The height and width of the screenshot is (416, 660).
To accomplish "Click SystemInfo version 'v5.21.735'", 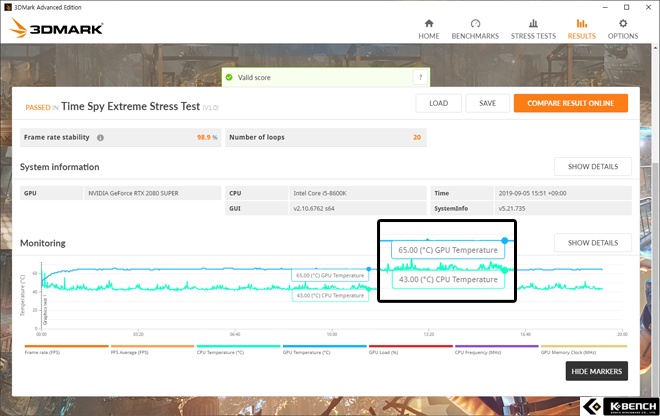I will point(512,208).
